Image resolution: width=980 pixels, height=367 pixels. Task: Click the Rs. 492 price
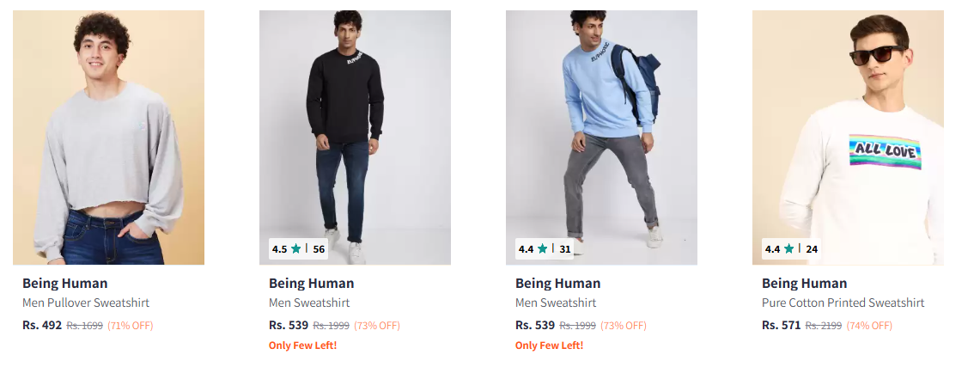(x=42, y=325)
